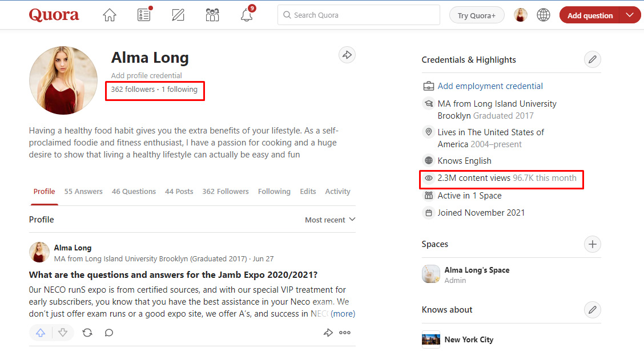This screenshot has width=644, height=352.
Task: Open more options dots on the answer
Action: [345, 333]
